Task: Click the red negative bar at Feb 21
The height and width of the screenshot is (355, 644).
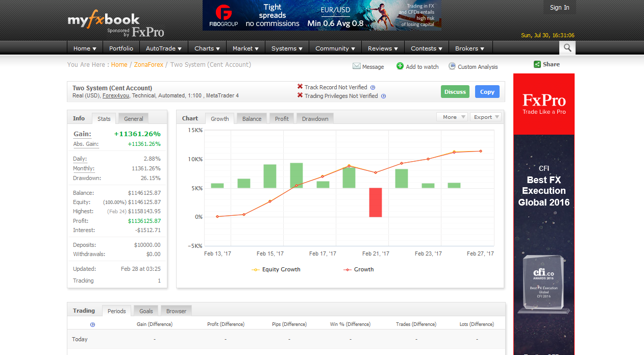Action: pyautogui.click(x=376, y=202)
